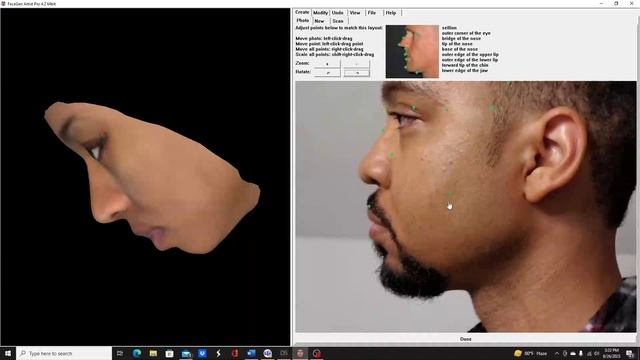Click 'bridge of the nose' text
640x360 pixels.
tap(461, 38)
